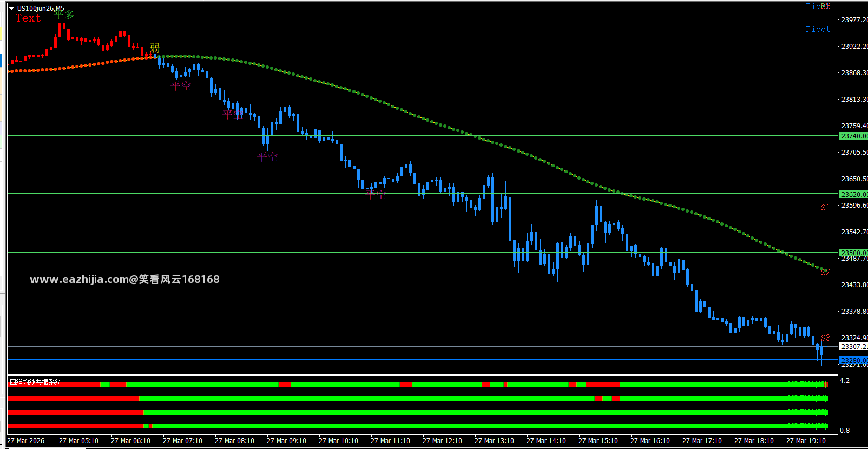The width and height of the screenshot is (868, 449).
Task: Click the '27 Mar 18:10' time label
Action: click(x=754, y=441)
